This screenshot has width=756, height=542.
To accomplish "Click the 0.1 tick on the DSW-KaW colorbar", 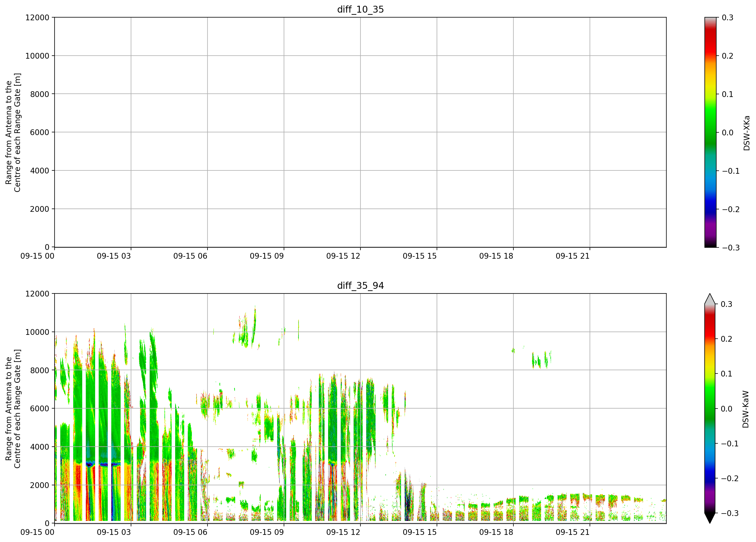I will click(727, 373).
